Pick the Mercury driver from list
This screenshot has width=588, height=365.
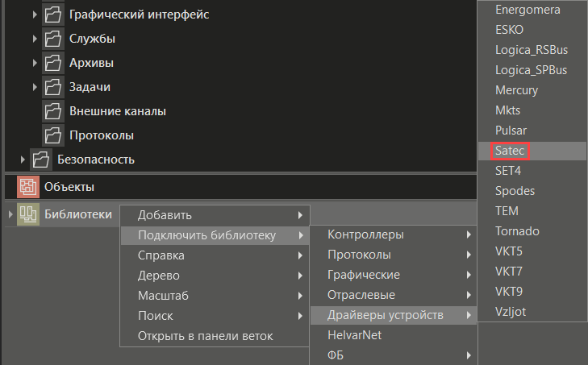pyautogui.click(x=516, y=90)
